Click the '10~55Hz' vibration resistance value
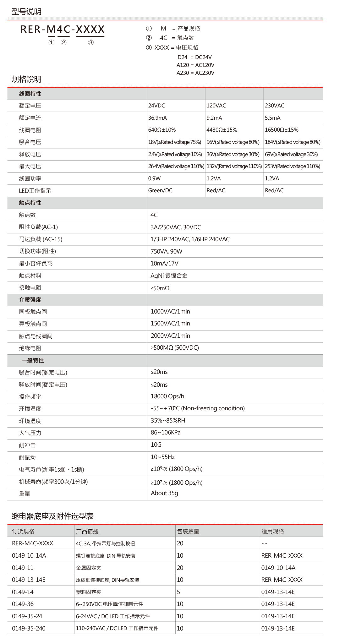 [163, 457]
